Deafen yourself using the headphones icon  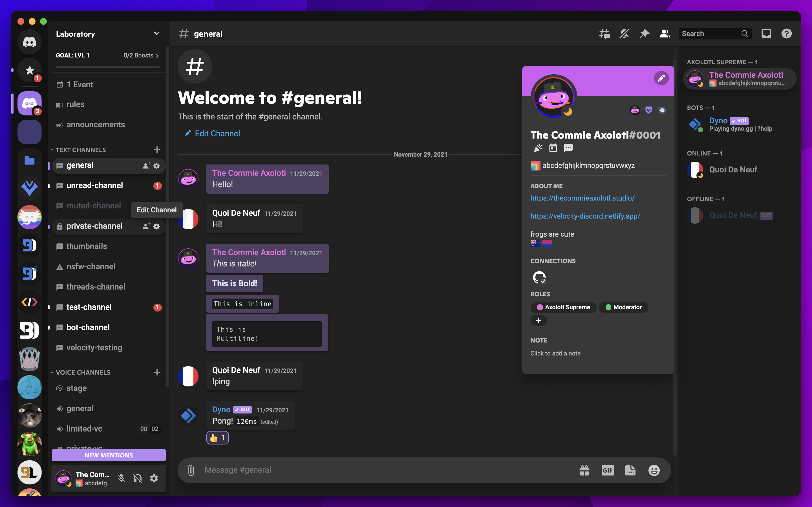138,479
